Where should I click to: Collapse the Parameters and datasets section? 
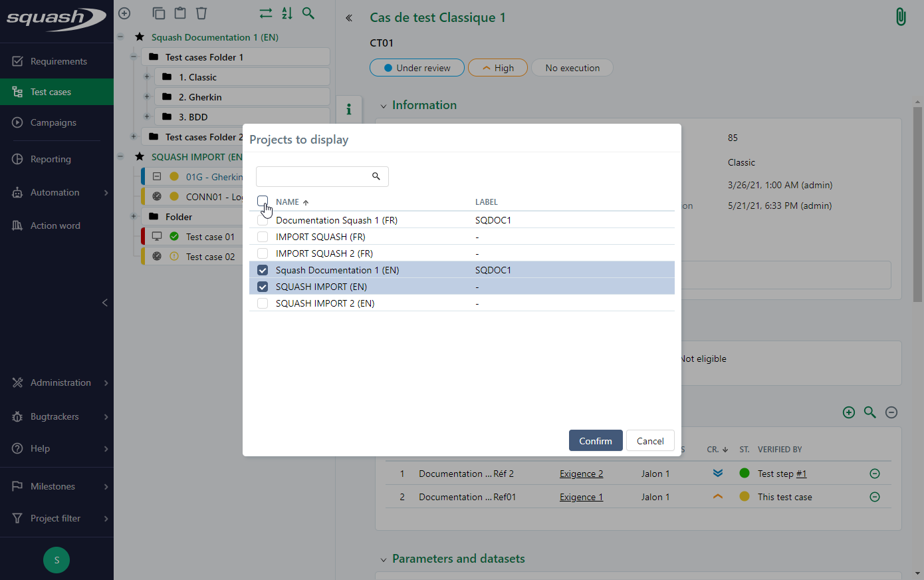(384, 559)
